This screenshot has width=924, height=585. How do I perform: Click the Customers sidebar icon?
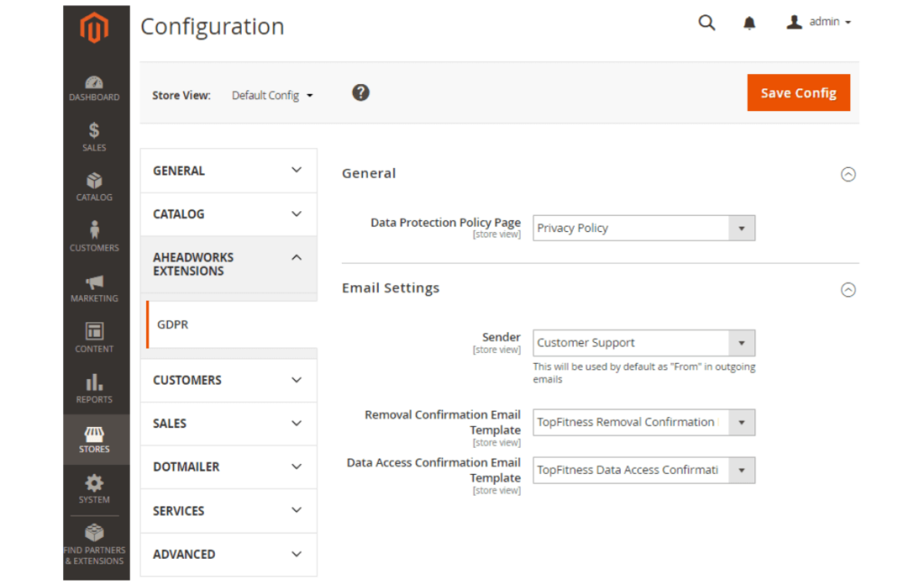pos(94,235)
